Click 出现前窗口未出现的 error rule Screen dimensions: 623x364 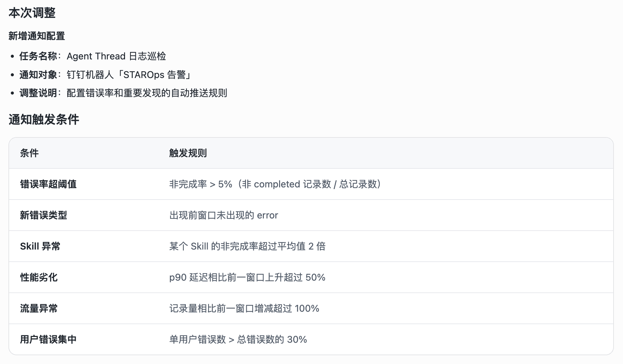point(224,215)
